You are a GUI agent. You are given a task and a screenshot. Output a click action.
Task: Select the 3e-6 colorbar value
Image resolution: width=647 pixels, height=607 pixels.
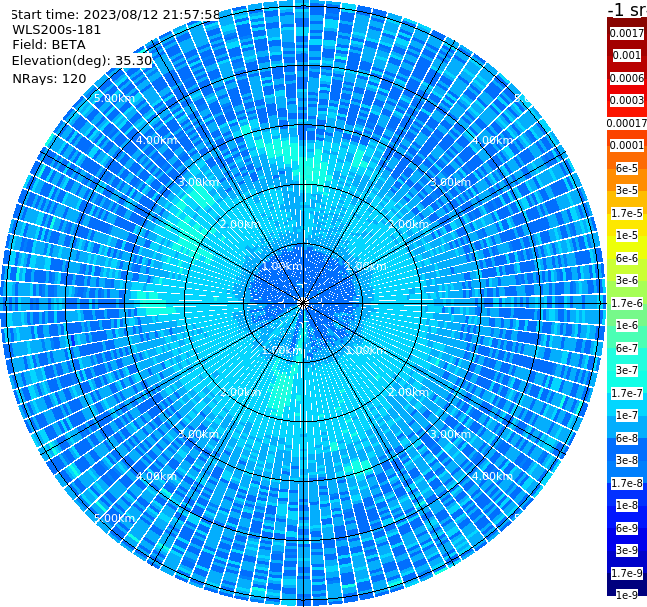point(627,280)
